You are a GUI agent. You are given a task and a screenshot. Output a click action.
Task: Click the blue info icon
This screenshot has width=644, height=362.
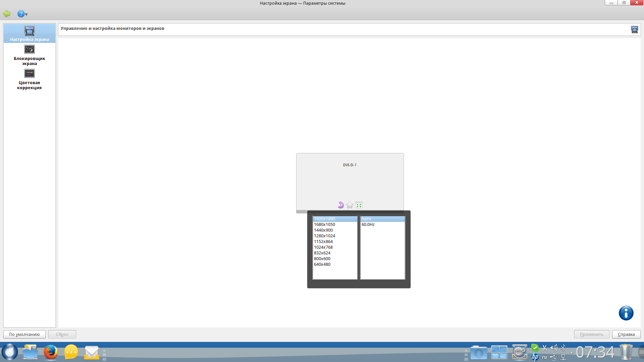(x=626, y=313)
